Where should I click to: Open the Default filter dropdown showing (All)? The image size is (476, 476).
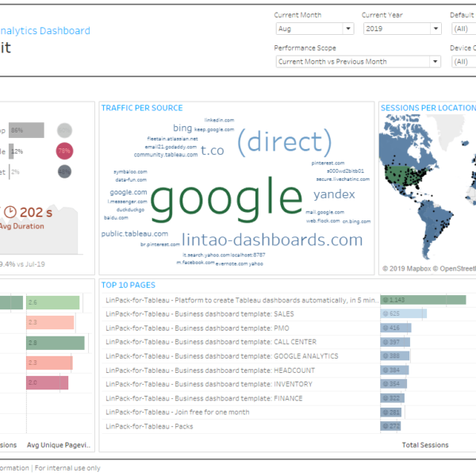coord(463,29)
